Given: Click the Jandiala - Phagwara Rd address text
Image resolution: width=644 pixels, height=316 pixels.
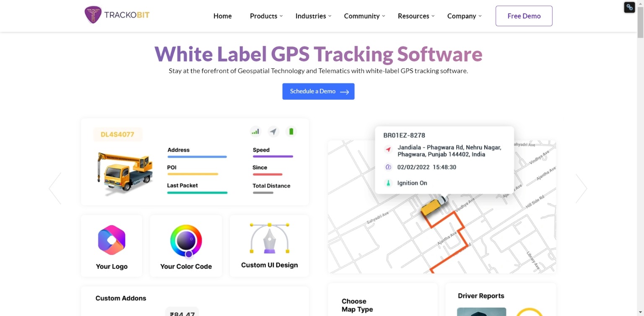Looking at the screenshot, I should click(x=449, y=151).
